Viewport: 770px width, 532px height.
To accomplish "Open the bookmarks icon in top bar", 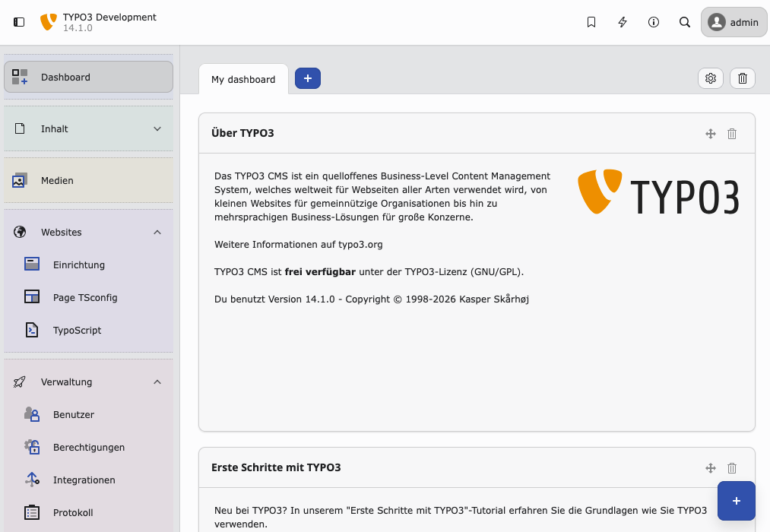I will 591,22.
